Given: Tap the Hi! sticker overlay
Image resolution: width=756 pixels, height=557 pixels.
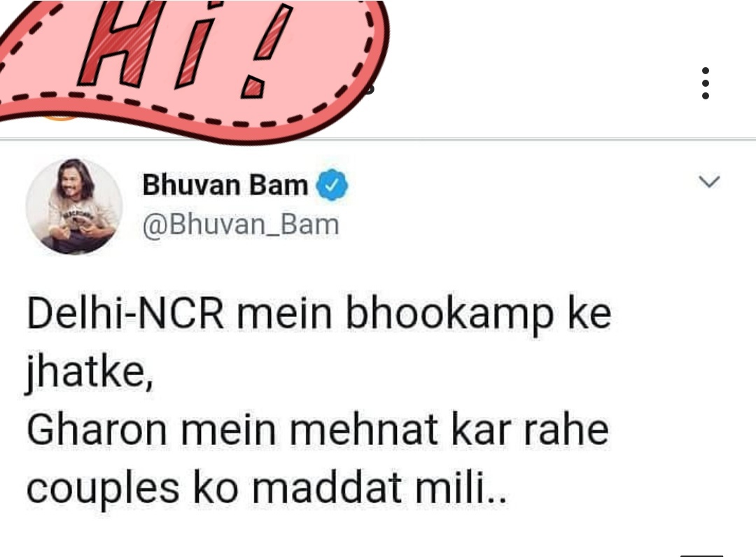Looking at the screenshot, I should tap(193, 67).
